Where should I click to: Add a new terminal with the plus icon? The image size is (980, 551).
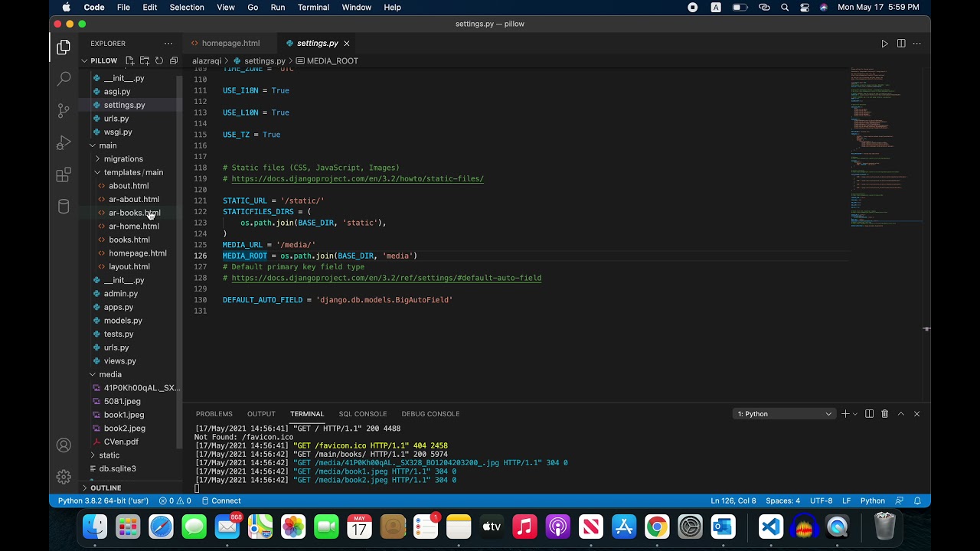tap(845, 414)
